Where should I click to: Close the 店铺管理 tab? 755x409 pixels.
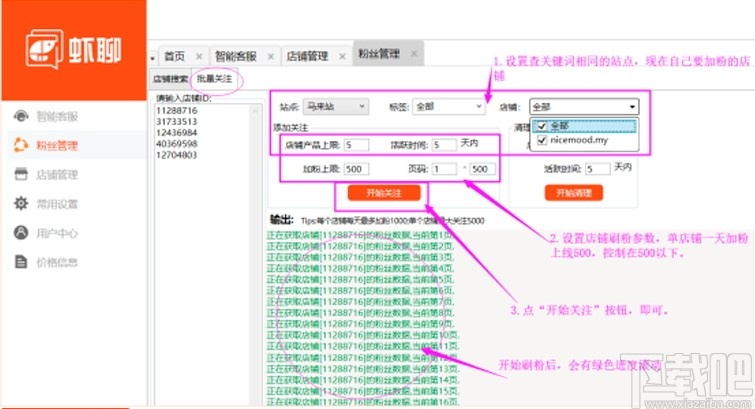click(x=342, y=56)
